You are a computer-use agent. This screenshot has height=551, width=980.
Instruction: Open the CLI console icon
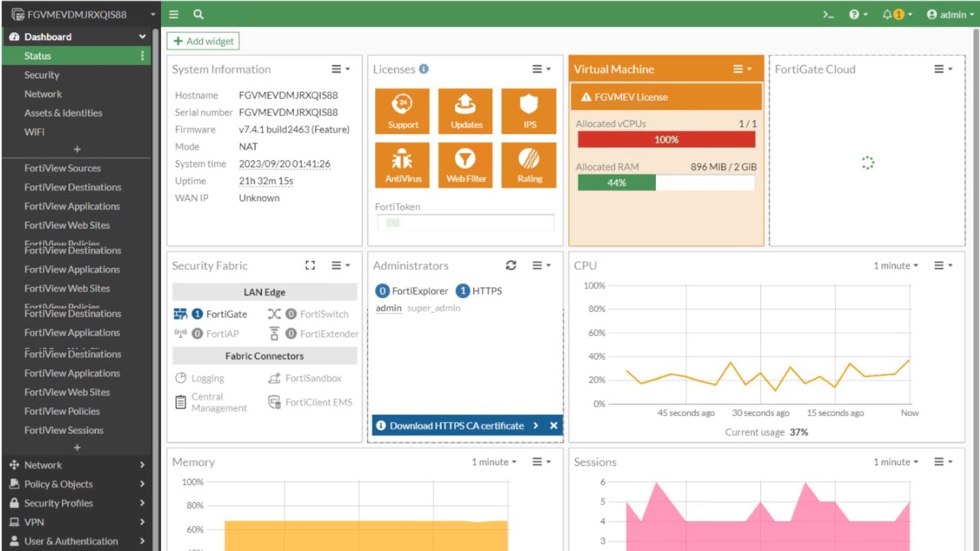pyautogui.click(x=828, y=15)
